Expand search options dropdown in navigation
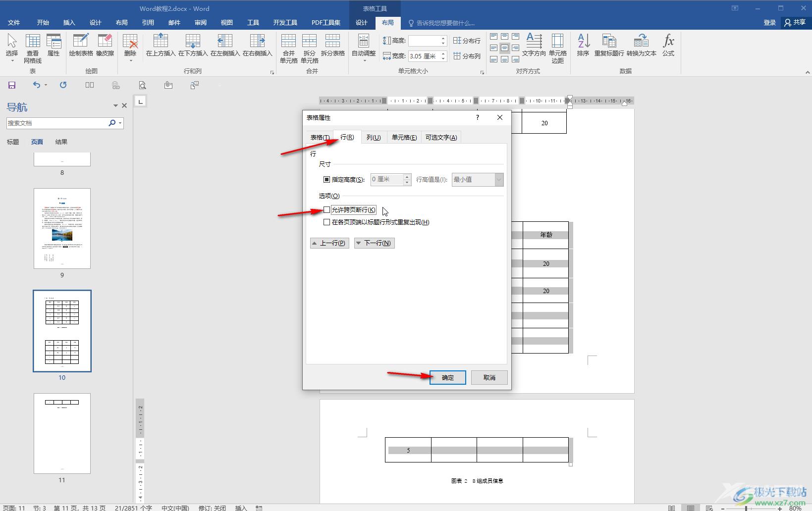This screenshot has width=812, height=511. tap(120, 123)
